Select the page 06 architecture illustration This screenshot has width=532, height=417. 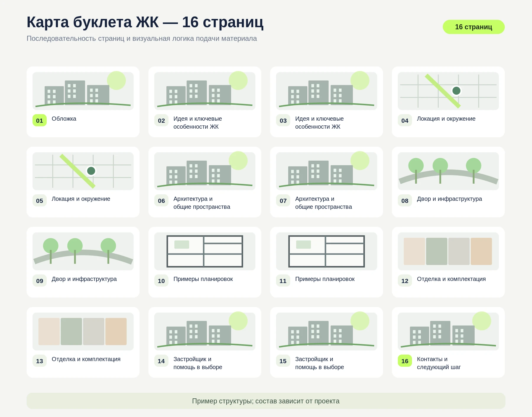[205, 171]
